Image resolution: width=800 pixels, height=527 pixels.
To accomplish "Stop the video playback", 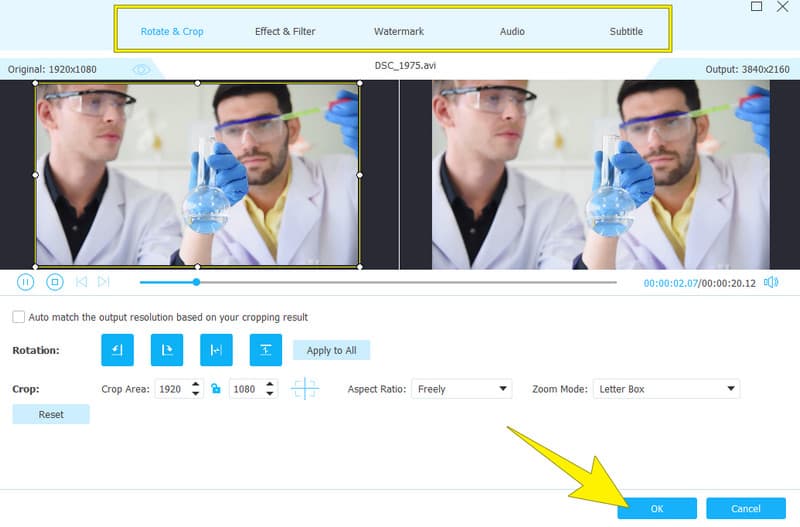I will coord(55,282).
